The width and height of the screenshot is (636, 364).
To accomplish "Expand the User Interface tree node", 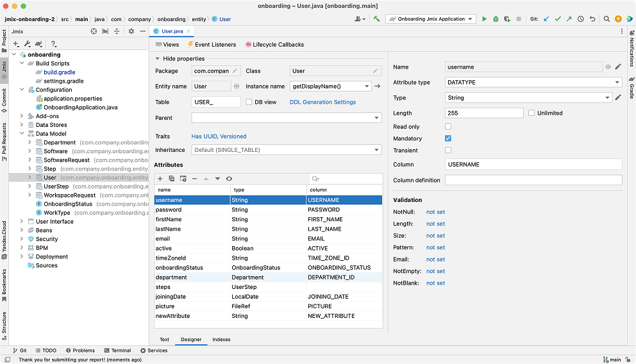I will click(22, 222).
